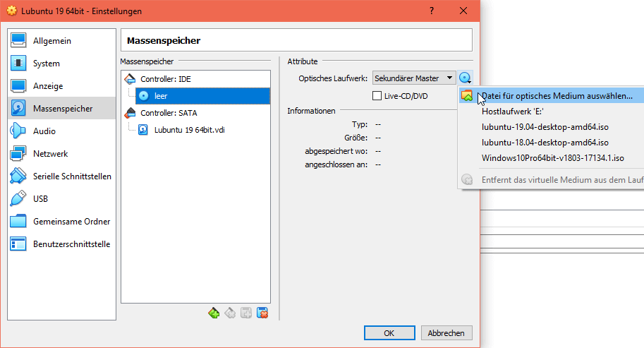Open the Allgemein settings category
This screenshot has height=348, width=644.
[61, 41]
